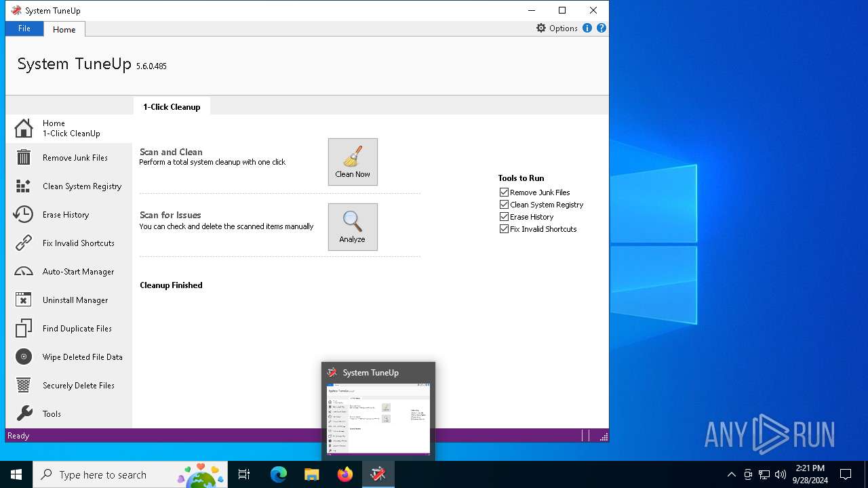Select the 1-Click Cleanup tab
This screenshot has height=488, width=868.
(x=172, y=106)
